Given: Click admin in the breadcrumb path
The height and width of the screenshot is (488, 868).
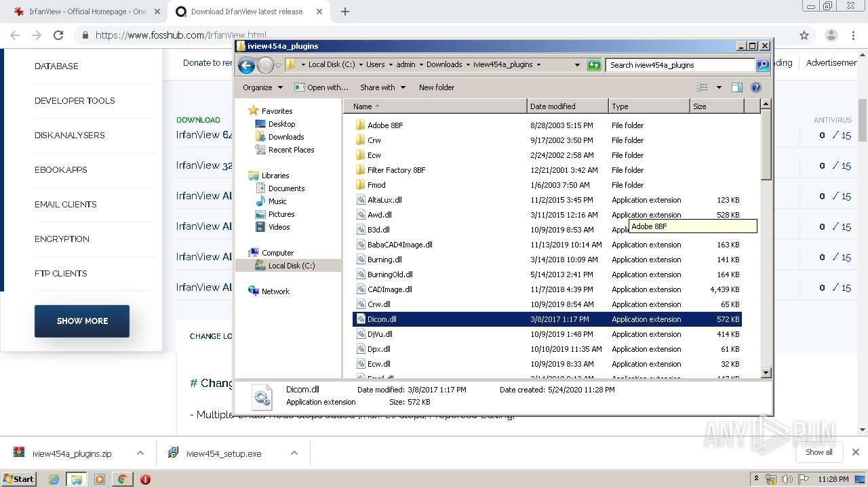Looking at the screenshot, I should 406,65.
